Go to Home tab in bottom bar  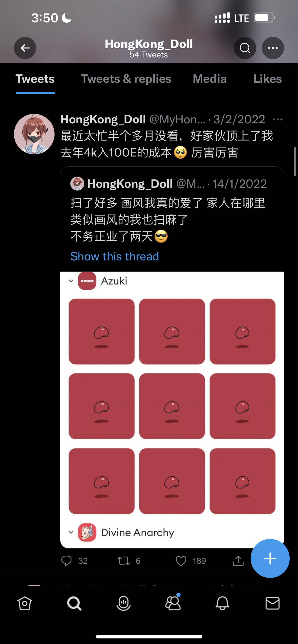[x=25, y=603]
